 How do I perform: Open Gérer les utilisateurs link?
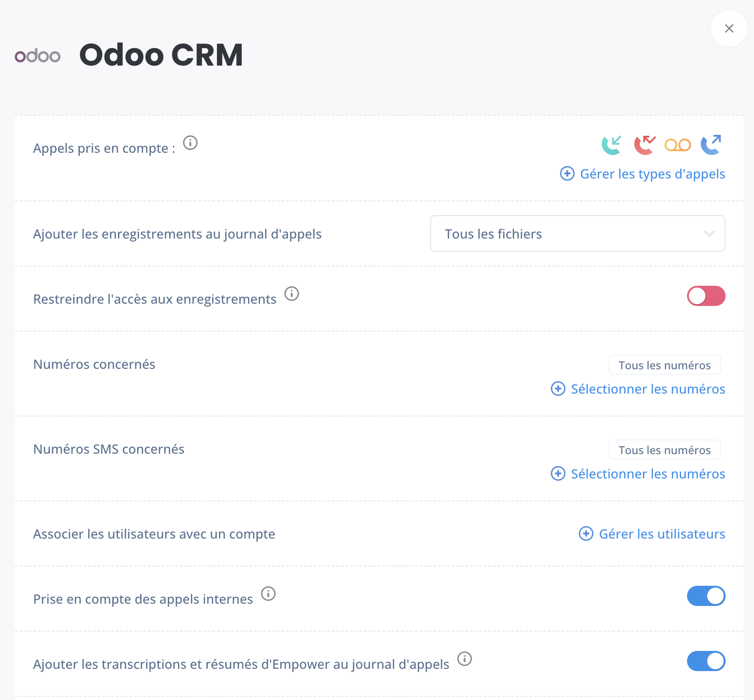(662, 534)
